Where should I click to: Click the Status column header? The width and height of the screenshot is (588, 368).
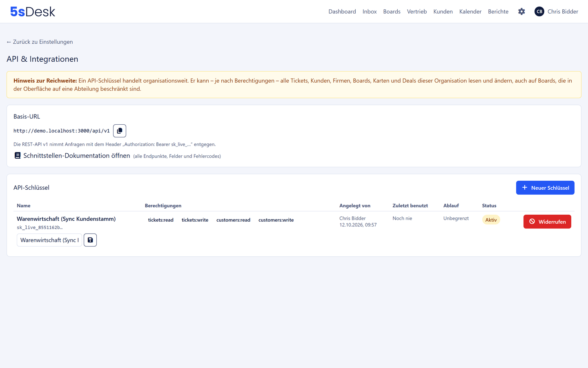coord(489,206)
